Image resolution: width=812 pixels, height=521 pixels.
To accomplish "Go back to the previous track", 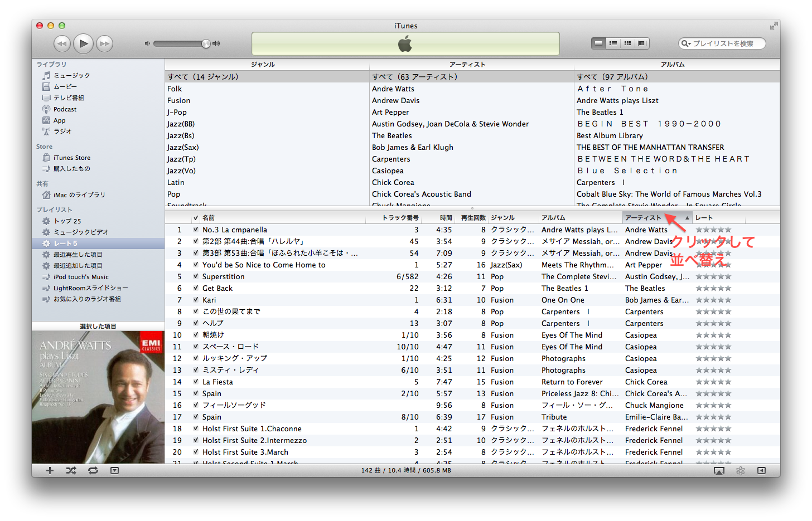I will pos(62,43).
